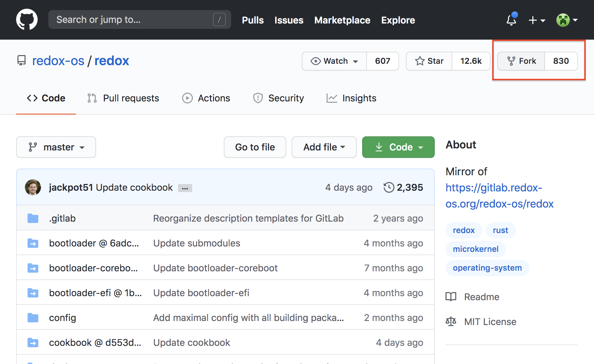The image size is (594, 364).
Task: Click the MIT License scales icon
Action: [x=451, y=321]
